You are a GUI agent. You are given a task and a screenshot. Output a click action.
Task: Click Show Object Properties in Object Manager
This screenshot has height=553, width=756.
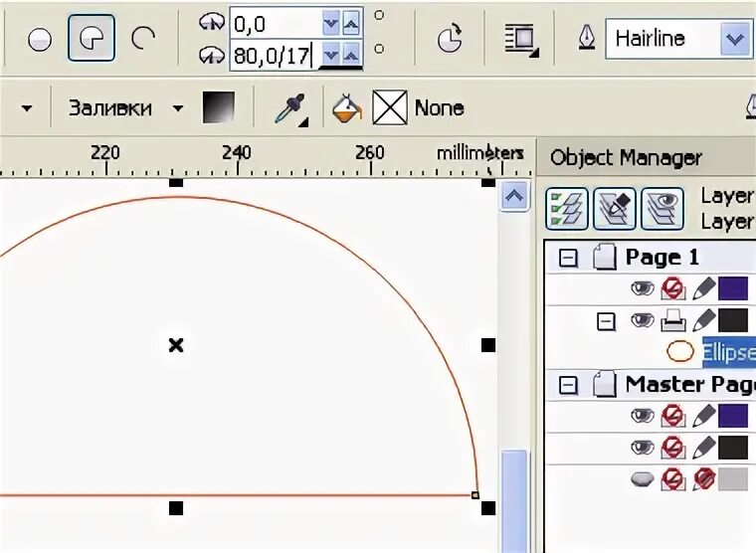click(x=567, y=209)
